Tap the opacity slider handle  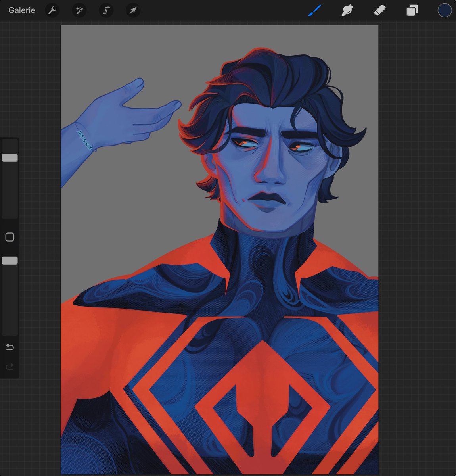pos(10,260)
